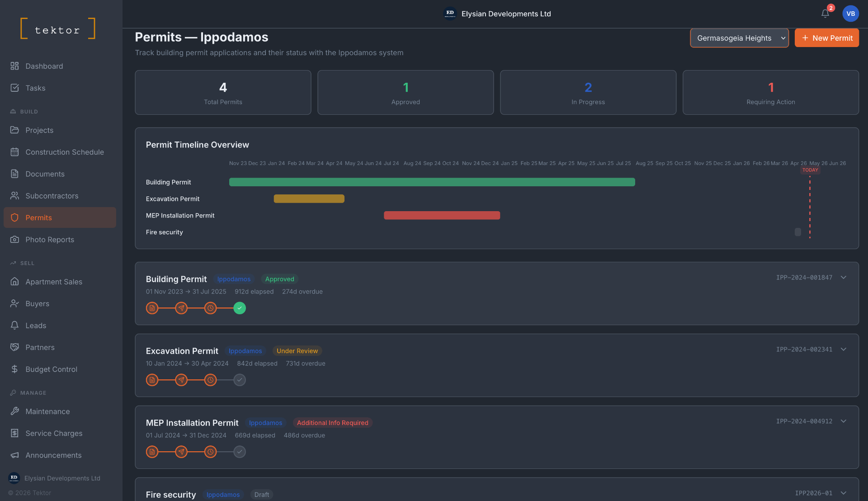Click the Ippodamos tag on Excavation Permit
The width and height of the screenshot is (868, 501).
click(x=245, y=351)
